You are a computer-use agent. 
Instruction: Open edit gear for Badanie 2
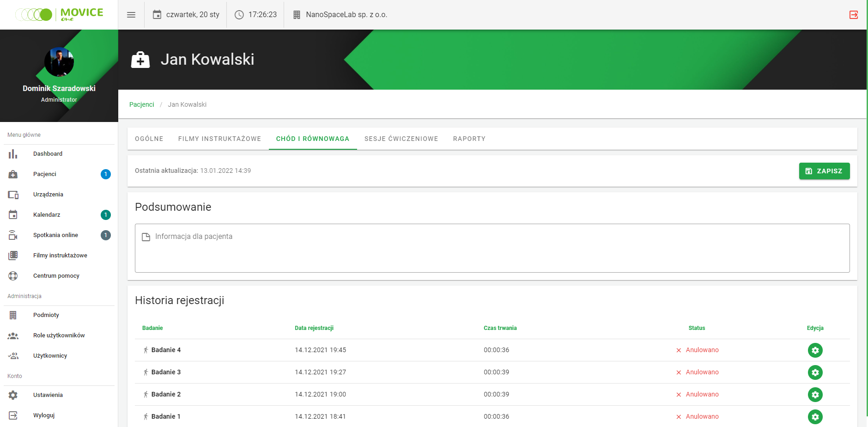[815, 395]
